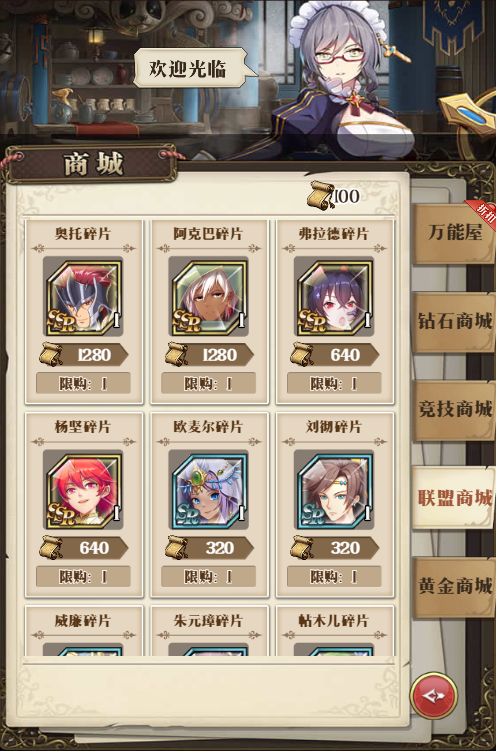Screen dimensions: 496x751
Task: Click the red back arrow button
Action: (433, 695)
